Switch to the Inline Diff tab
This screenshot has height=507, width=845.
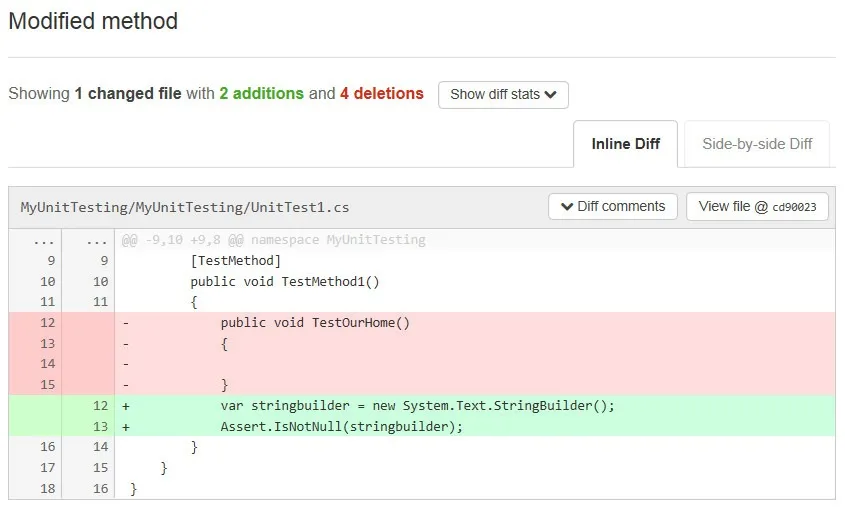click(625, 144)
